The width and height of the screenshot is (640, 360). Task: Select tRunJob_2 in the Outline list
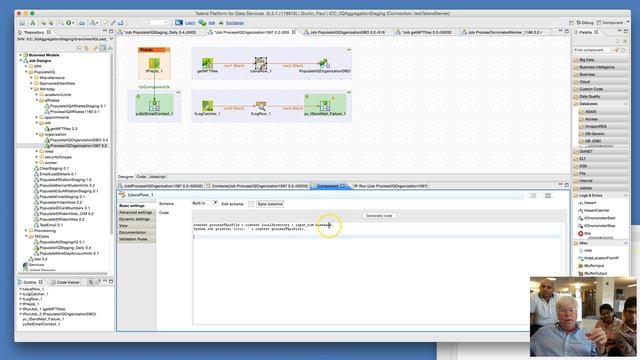[x=58, y=314]
